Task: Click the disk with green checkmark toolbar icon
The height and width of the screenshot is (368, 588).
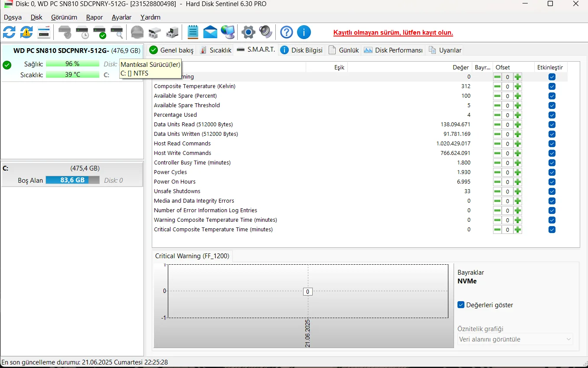Action: 99,32
